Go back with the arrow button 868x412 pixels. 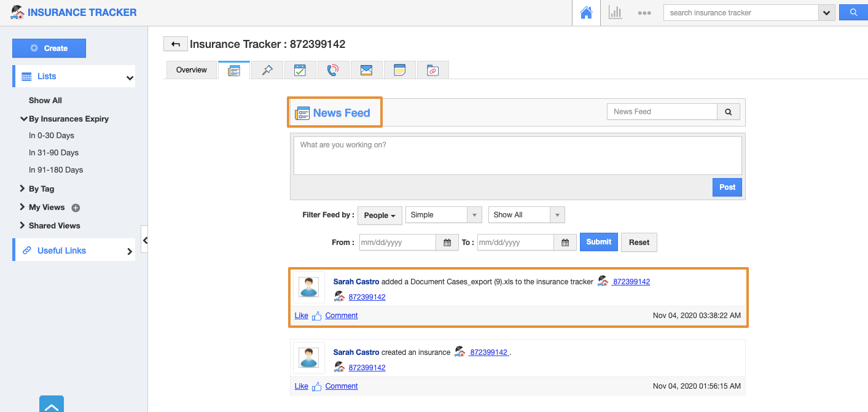(175, 44)
